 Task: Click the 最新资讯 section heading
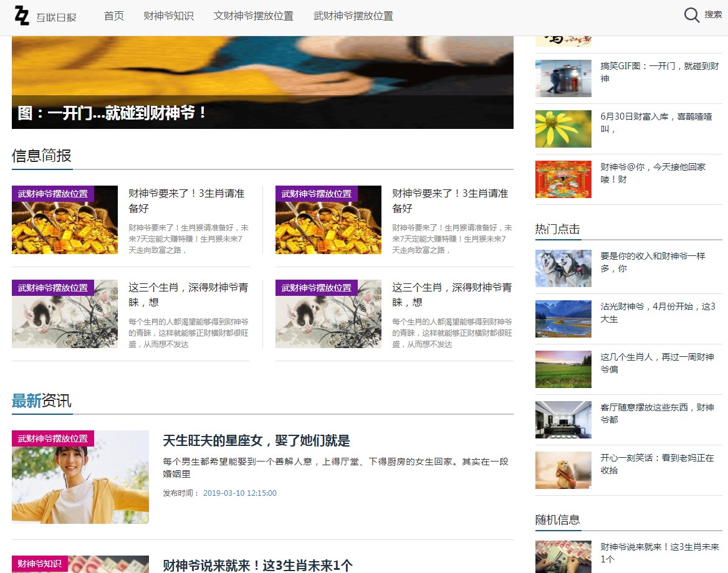[41, 401]
